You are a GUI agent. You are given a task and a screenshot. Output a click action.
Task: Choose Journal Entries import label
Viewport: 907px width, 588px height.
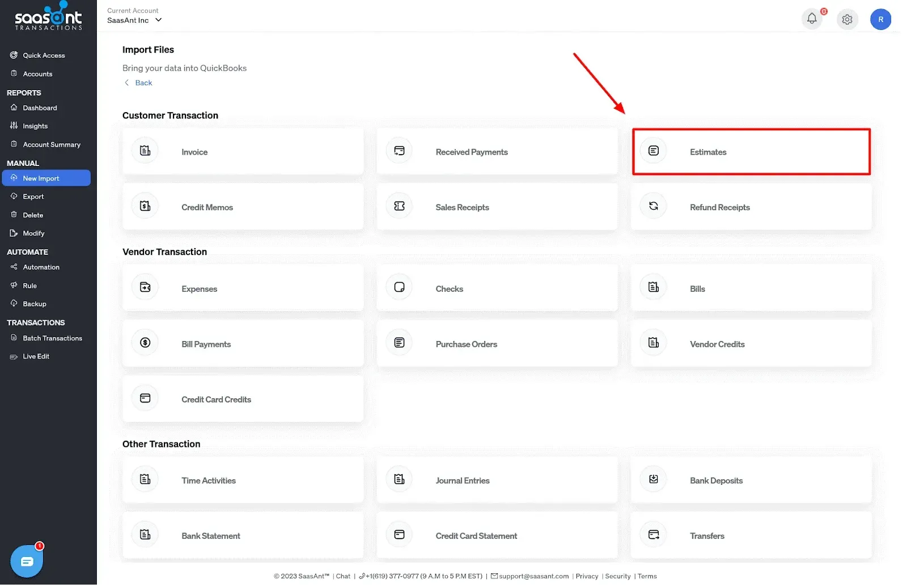click(x=463, y=481)
